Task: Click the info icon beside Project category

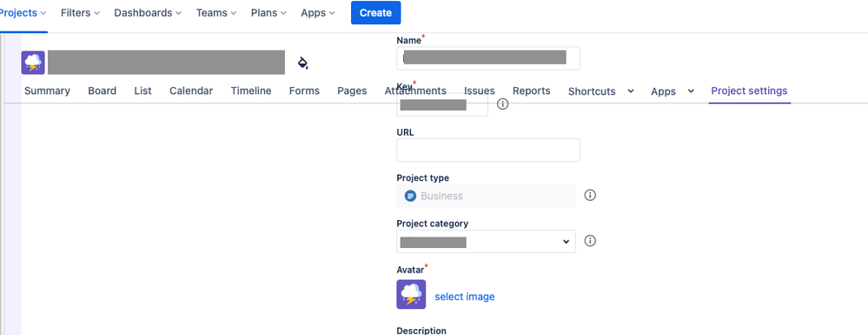Action: pyautogui.click(x=590, y=241)
